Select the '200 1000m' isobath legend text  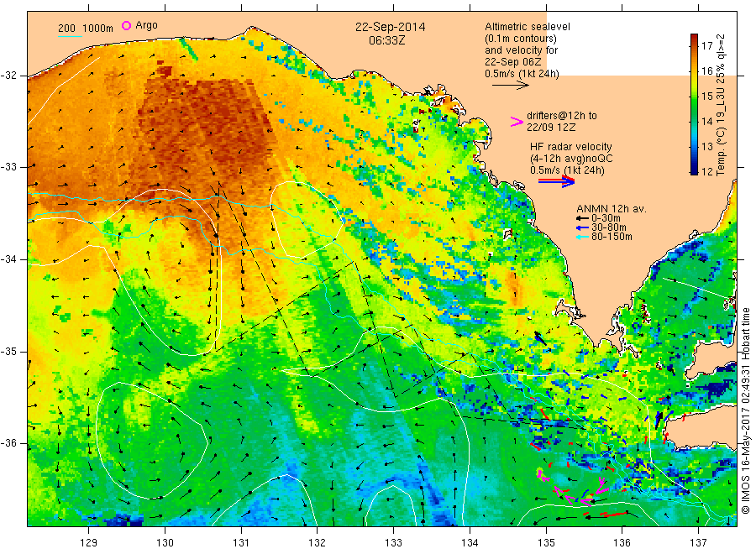(86, 28)
